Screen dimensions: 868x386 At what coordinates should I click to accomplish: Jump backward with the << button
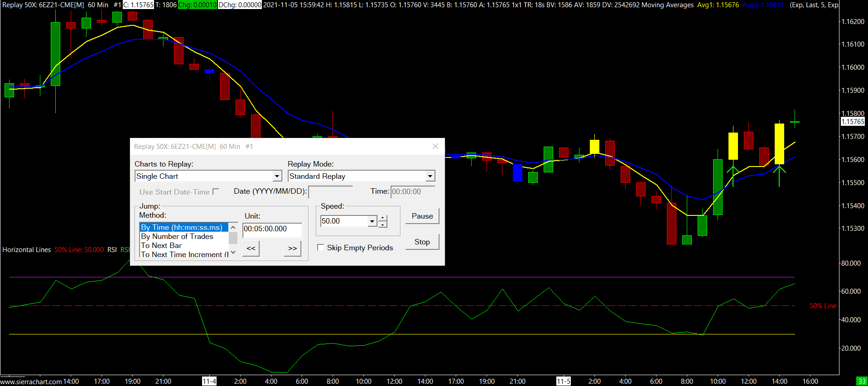(x=251, y=248)
